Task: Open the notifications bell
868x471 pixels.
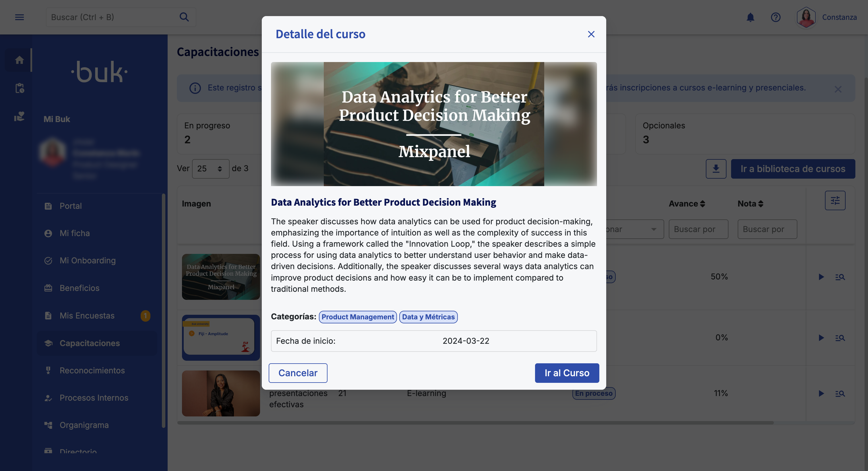Action: (x=750, y=17)
